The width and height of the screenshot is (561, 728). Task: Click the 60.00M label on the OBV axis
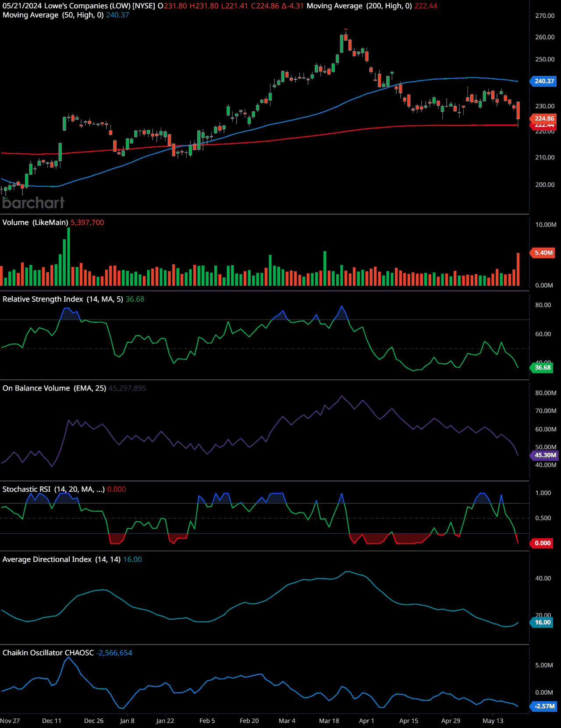pyautogui.click(x=546, y=429)
